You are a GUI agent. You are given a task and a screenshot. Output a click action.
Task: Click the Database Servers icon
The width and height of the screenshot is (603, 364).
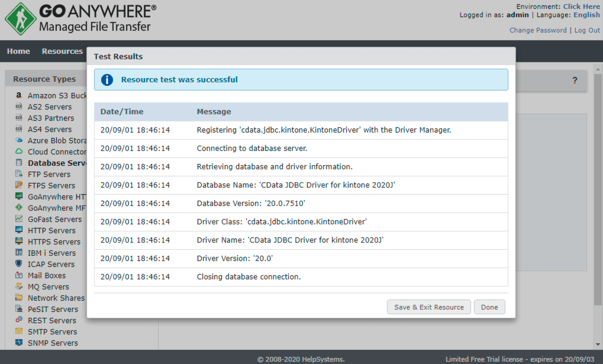(19, 162)
